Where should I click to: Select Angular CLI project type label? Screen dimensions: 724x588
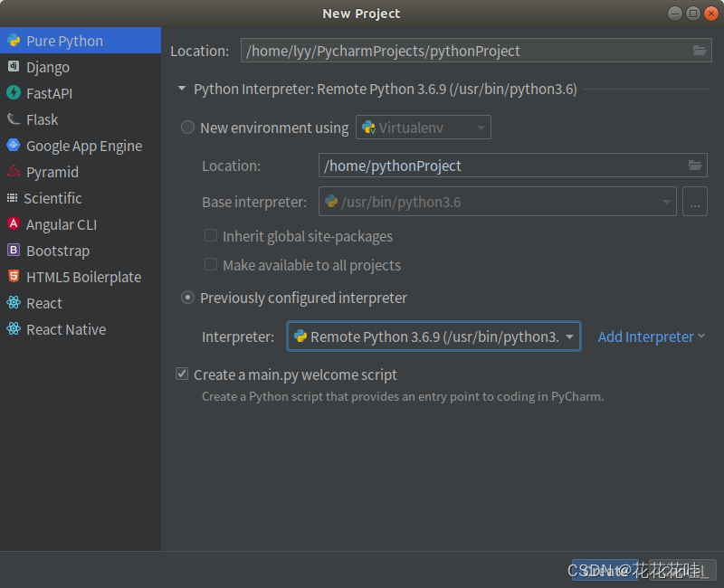pos(62,224)
